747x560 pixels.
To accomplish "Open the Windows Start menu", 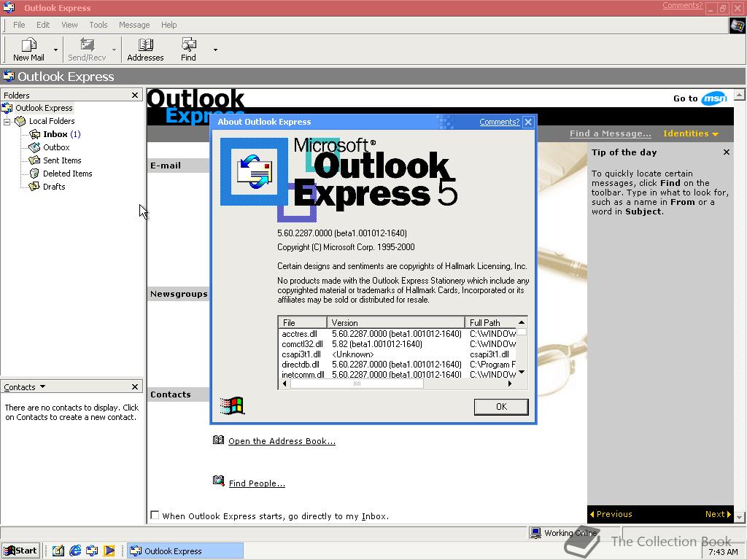I will pyautogui.click(x=20, y=551).
